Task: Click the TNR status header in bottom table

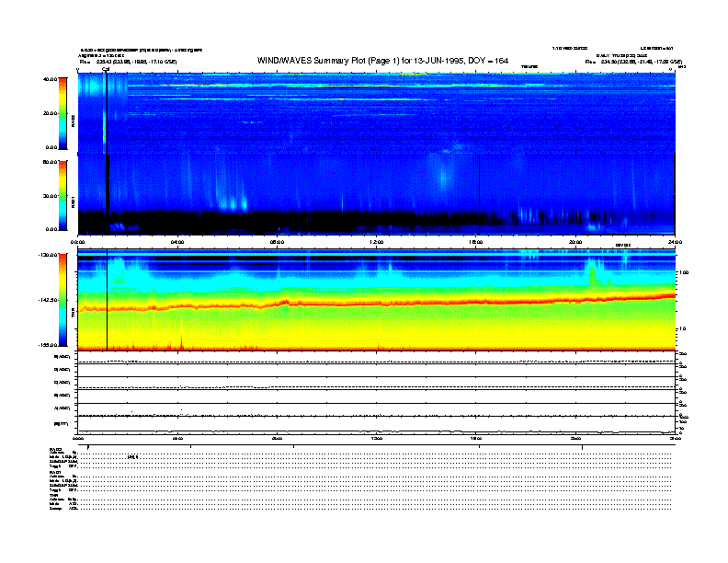Action: [54, 494]
